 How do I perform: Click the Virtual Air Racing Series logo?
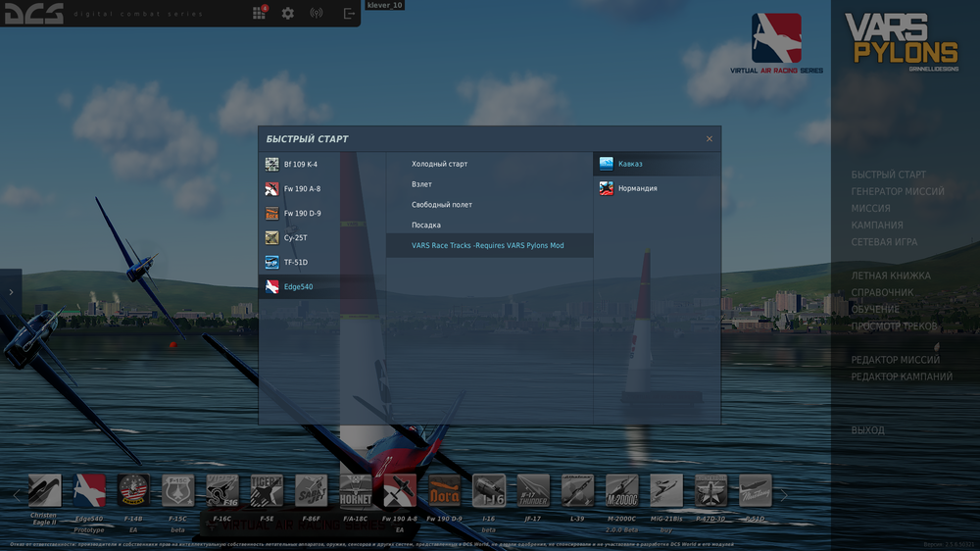(x=776, y=44)
